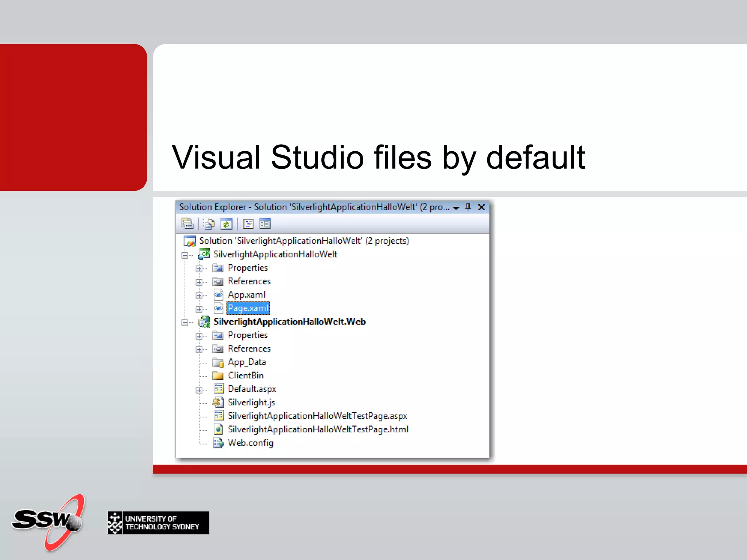Click the Properties folder icon in first project

click(218, 268)
